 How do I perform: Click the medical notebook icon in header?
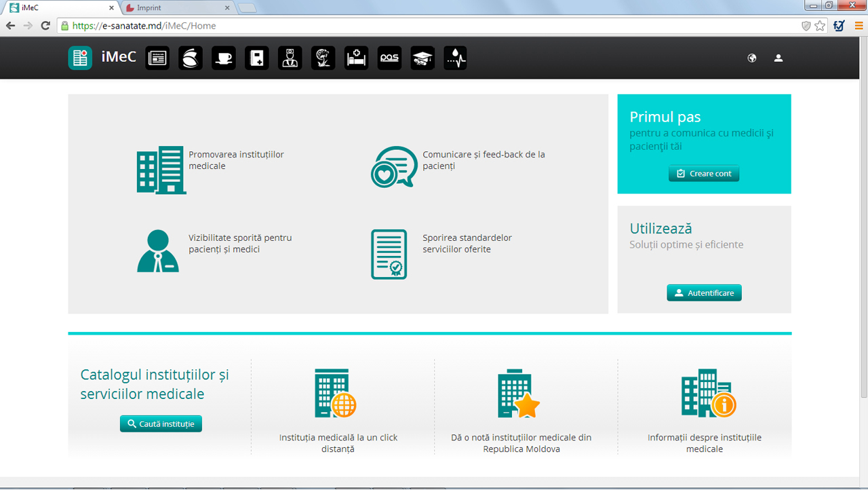(x=256, y=58)
